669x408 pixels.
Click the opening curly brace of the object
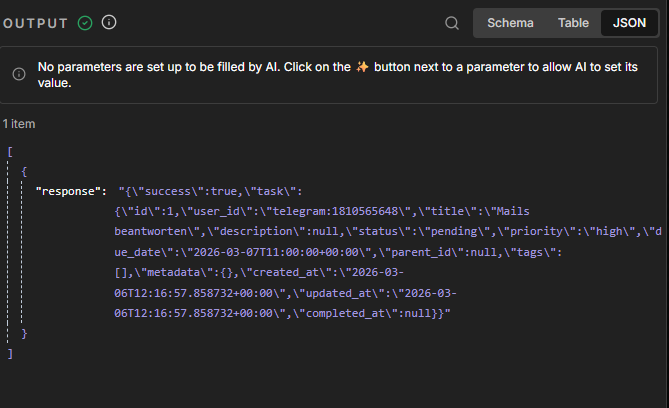click(x=24, y=171)
